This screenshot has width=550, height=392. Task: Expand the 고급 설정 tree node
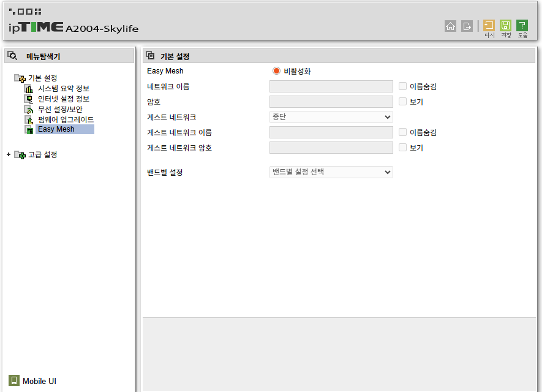(9, 154)
